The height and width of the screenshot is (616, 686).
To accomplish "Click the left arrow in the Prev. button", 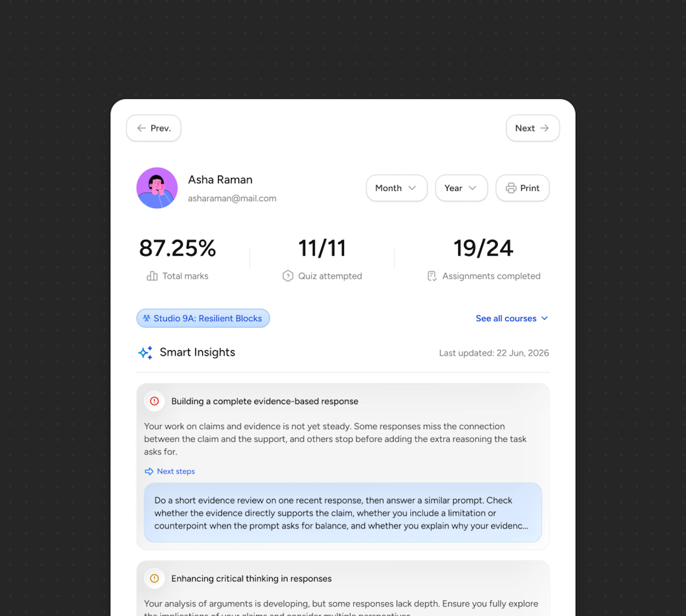I will pyautogui.click(x=141, y=128).
